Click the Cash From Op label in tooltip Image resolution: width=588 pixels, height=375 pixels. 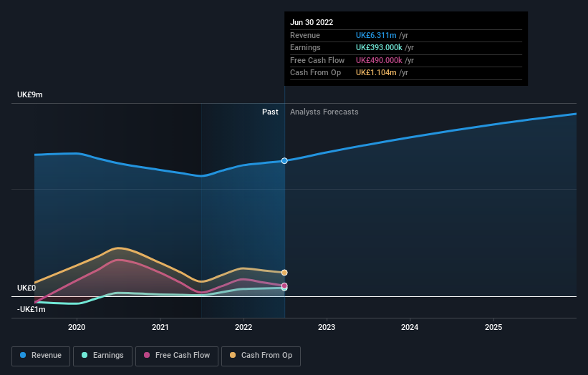click(315, 73)
